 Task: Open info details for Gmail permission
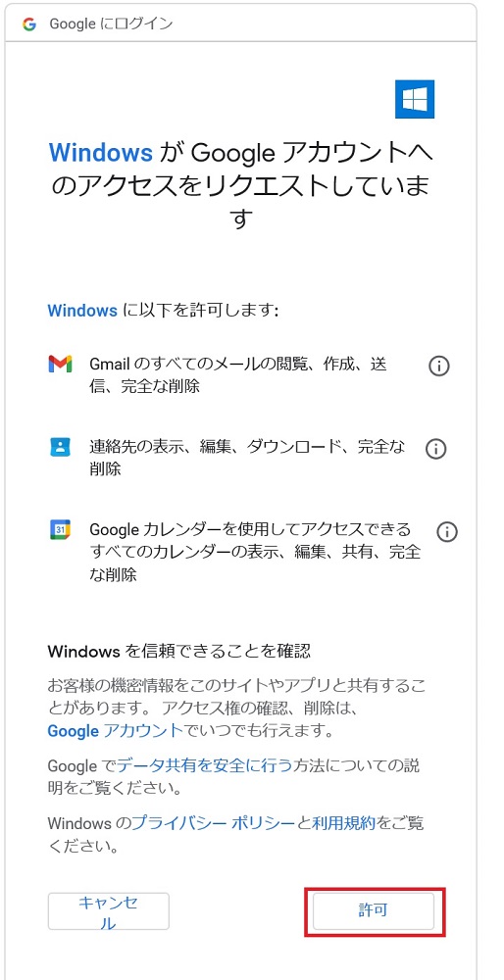coord(439,367)
